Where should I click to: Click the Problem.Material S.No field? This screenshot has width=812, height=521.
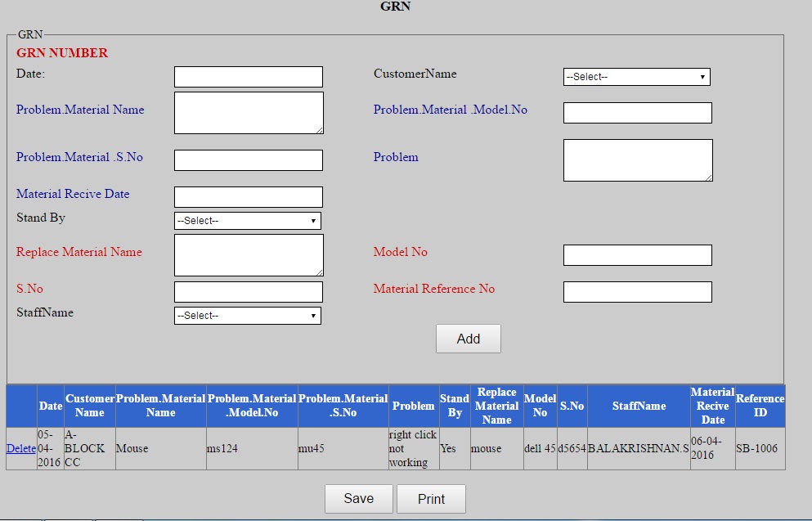coord(246,159)
